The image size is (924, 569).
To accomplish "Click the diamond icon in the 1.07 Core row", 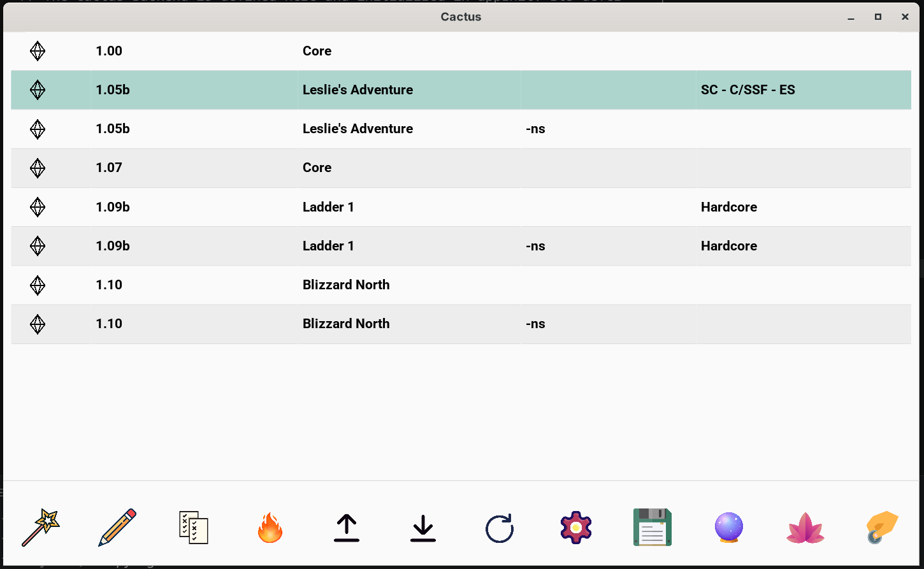I will (38, 168).
